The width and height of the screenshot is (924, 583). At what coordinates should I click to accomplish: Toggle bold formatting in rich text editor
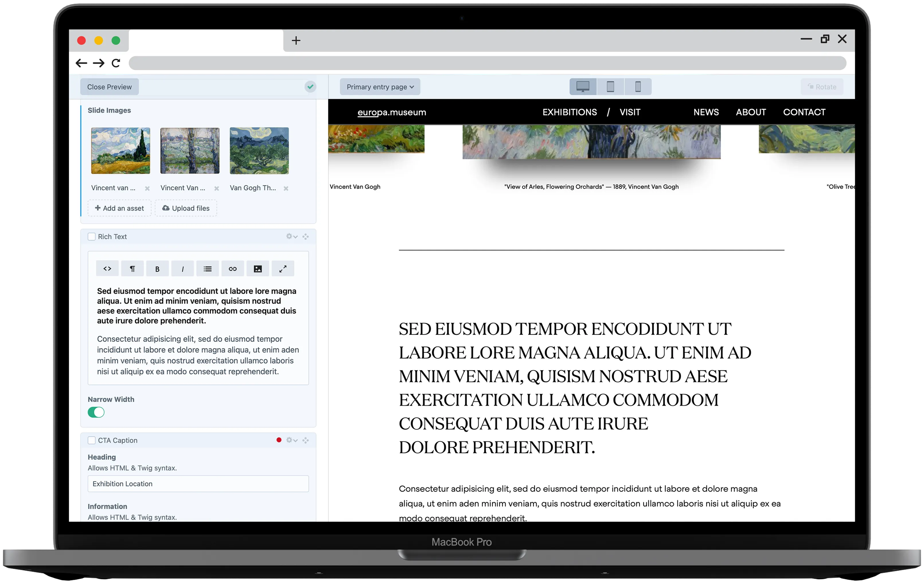(157, 269)
